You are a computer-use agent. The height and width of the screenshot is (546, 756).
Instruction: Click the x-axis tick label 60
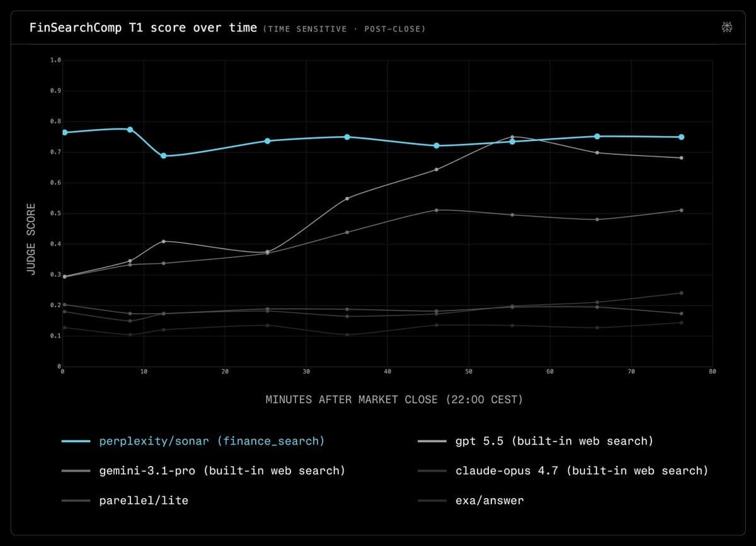(550, 372)
